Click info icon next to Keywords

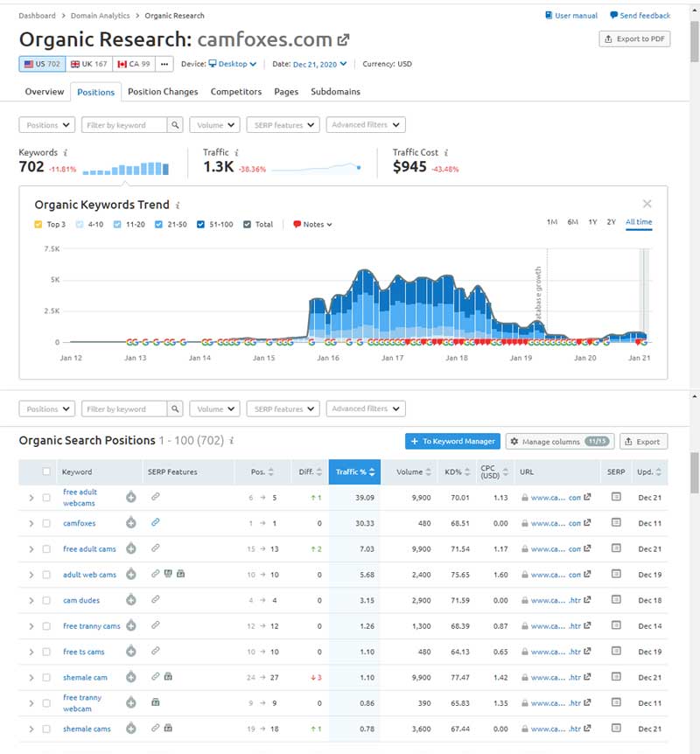66,152
